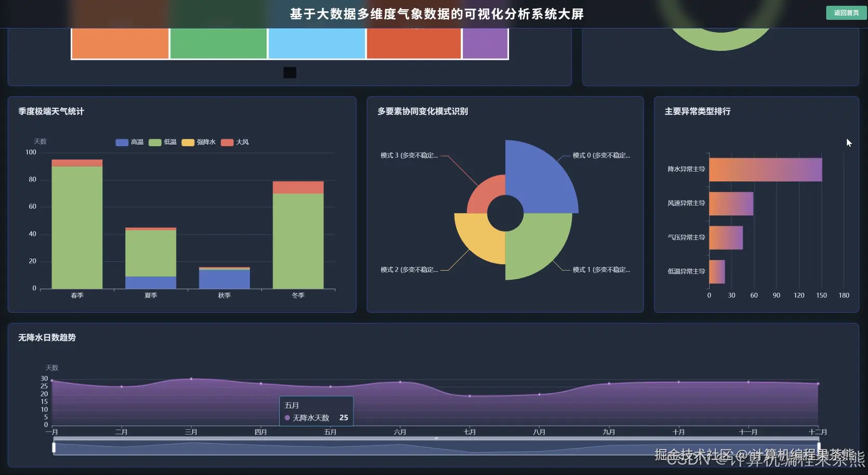
Task: Click the 五月 data point on the trend line
Action: tap(330, 386)
